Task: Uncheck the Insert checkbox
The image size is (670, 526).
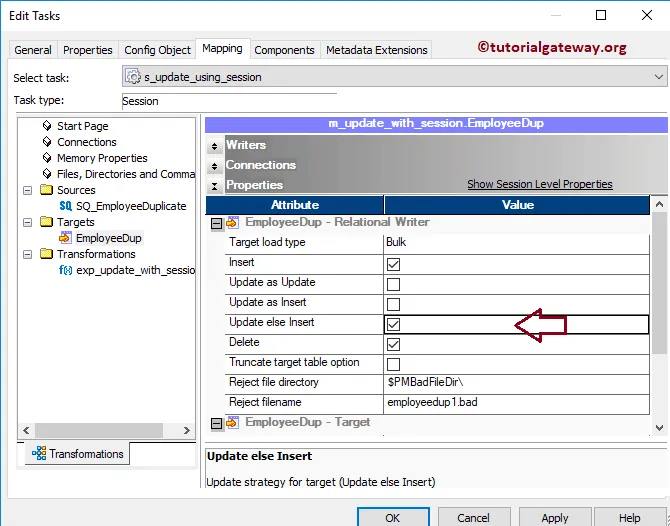Action: click(393, 264)
